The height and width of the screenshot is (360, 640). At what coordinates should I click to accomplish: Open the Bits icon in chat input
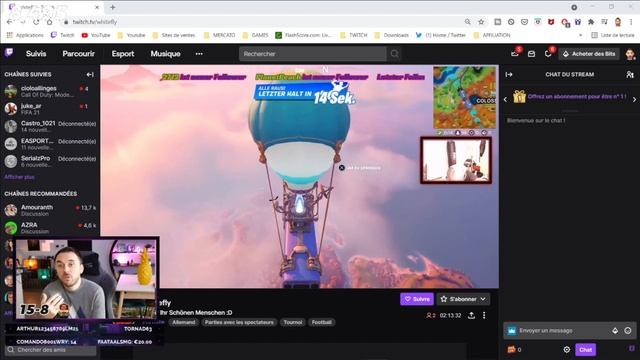coord(615,331)
